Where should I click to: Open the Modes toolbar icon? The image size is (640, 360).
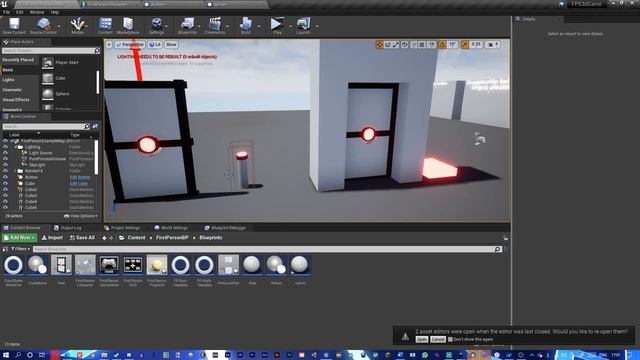[x=77, y=24]
